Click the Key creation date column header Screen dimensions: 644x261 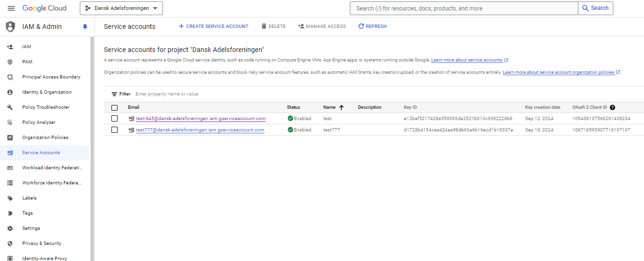pos(542,107)
